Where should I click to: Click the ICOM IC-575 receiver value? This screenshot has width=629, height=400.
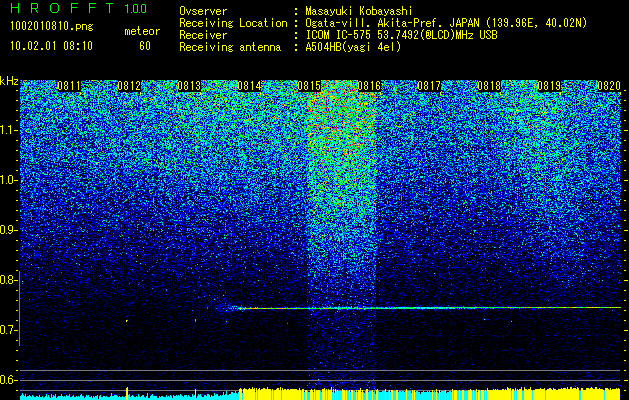401,35
